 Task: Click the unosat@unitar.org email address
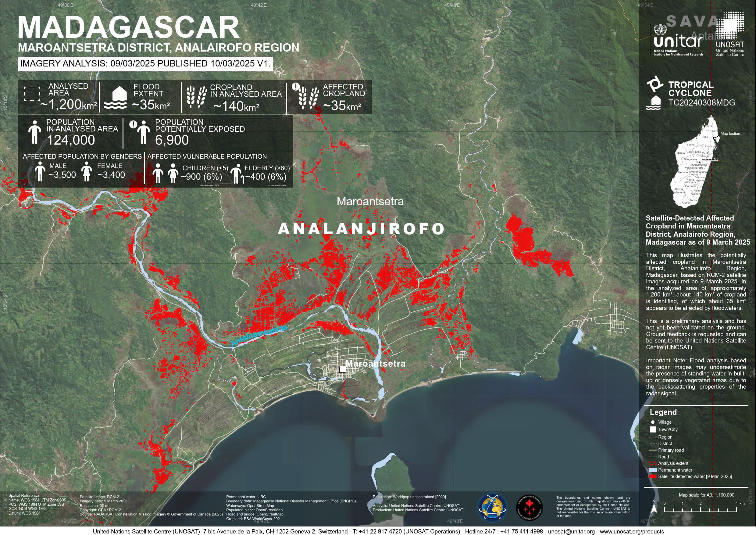571,531
